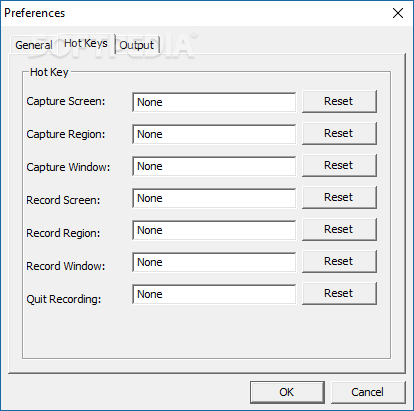Viewport: 414px width, 411px height.
Task: Select the Hot Keys tab
Action: point(86,43)
